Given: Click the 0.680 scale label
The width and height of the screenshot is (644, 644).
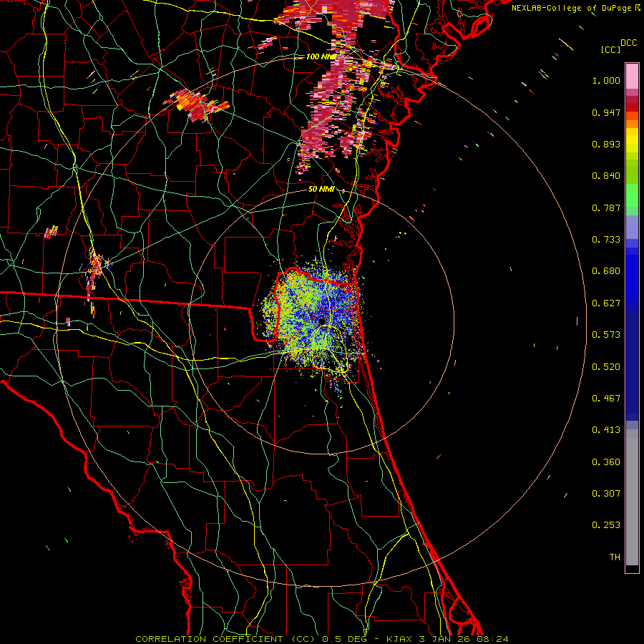Looking at the screenshot, I should point(606,271).
